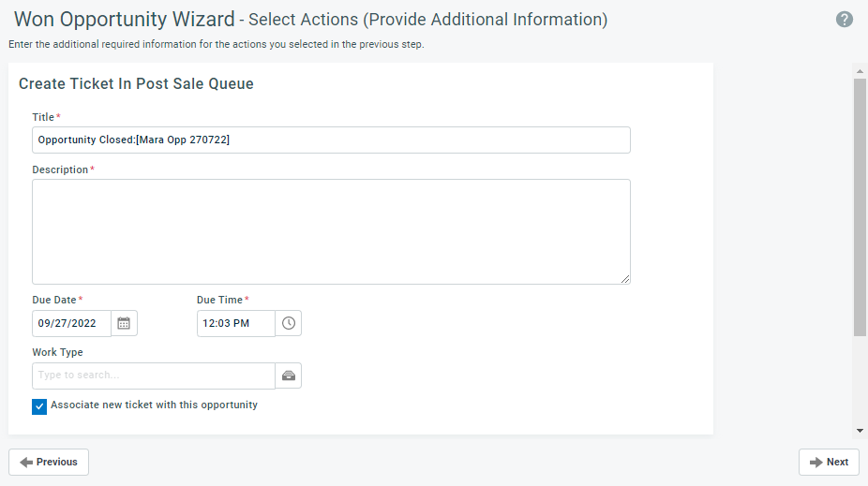This screenshot has width=868, height=486.
Task: Click into the Title text field
Action: pyautogui.click(x=331, y=140)
